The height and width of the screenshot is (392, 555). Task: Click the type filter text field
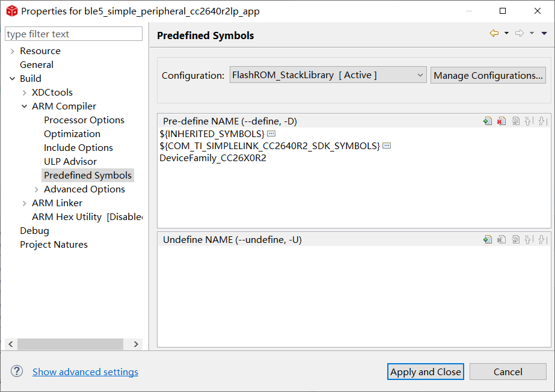[73, 34]
